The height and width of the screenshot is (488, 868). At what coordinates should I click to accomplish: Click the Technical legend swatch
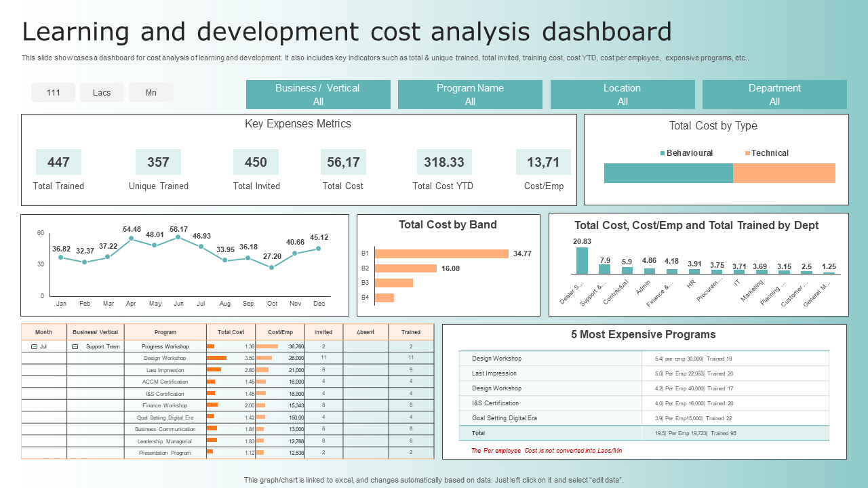click(x=747, y=153)
